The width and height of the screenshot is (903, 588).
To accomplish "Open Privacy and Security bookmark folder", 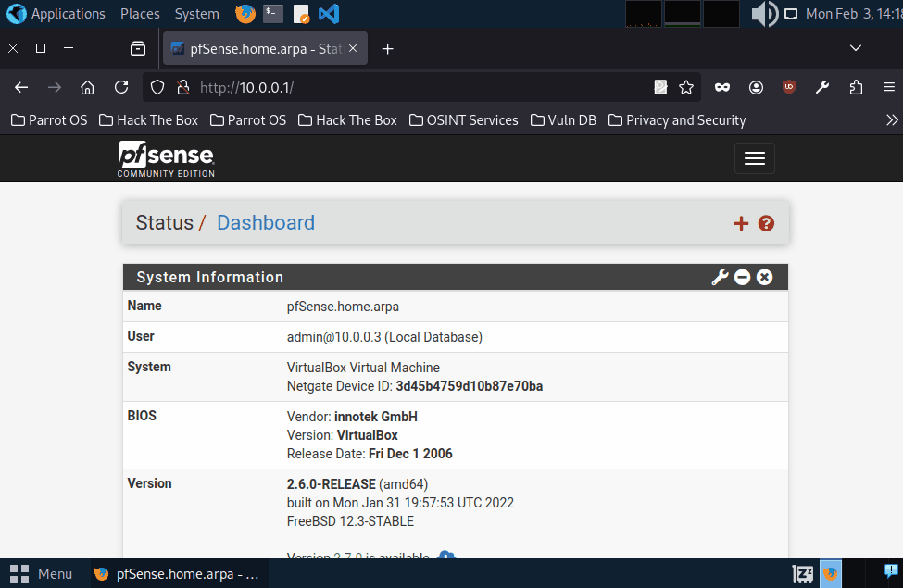I will point(677,120).
